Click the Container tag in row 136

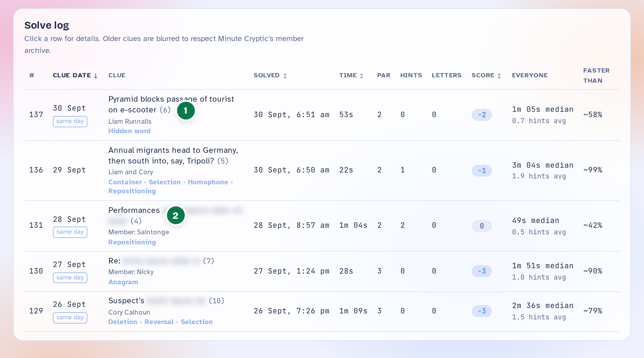(125, 182)
